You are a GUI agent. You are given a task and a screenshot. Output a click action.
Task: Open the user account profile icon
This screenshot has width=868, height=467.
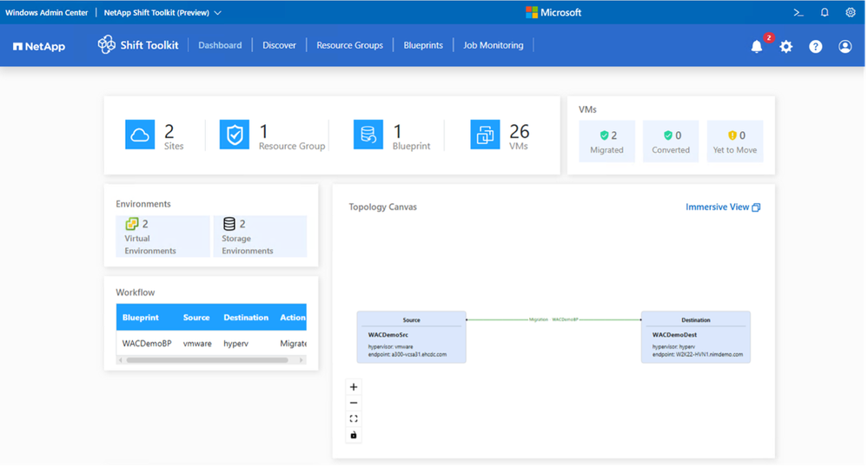pyautogui.click(x=845, y=47)
